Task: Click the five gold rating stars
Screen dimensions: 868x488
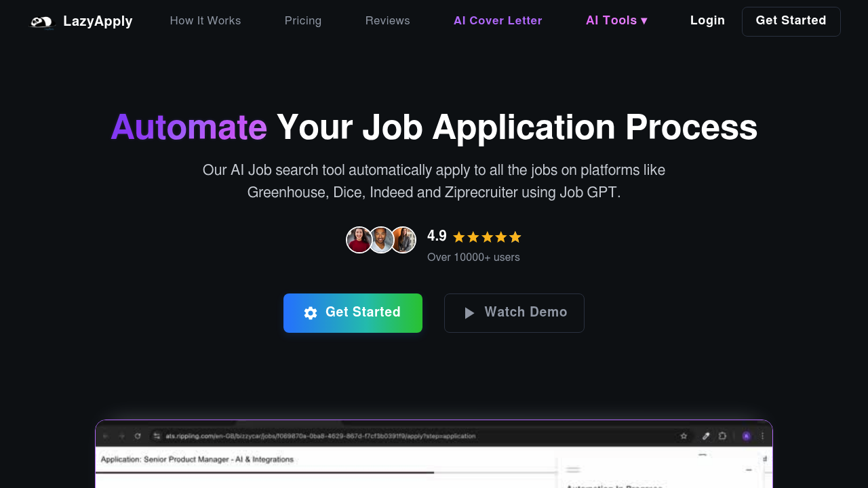Action: 487,237
